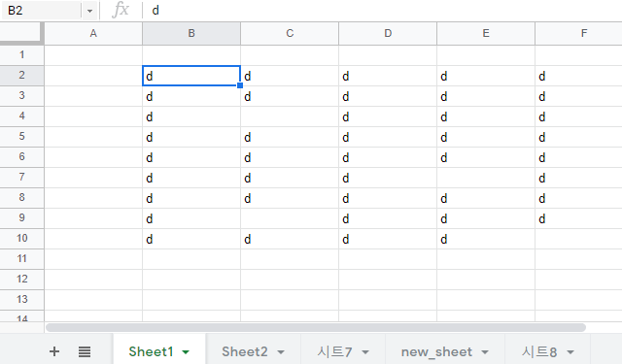The width and height of the screenshot is (622, 364).
Task: Select column B header
Action: (191, 33)
